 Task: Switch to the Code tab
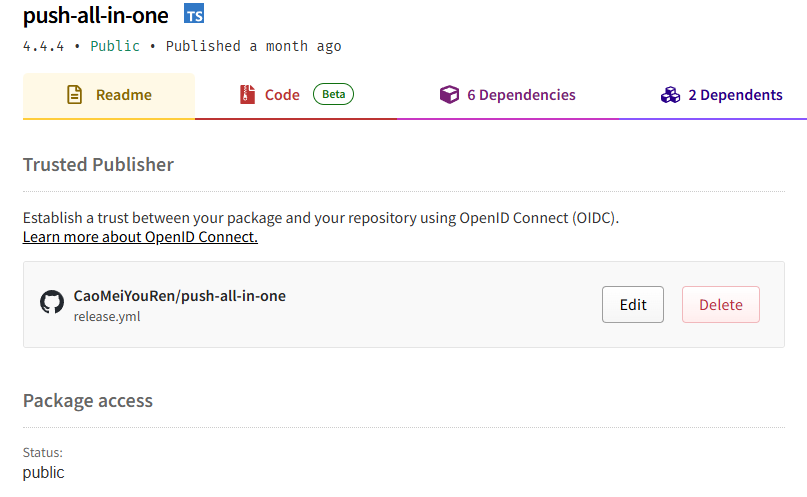coord(296,96)
